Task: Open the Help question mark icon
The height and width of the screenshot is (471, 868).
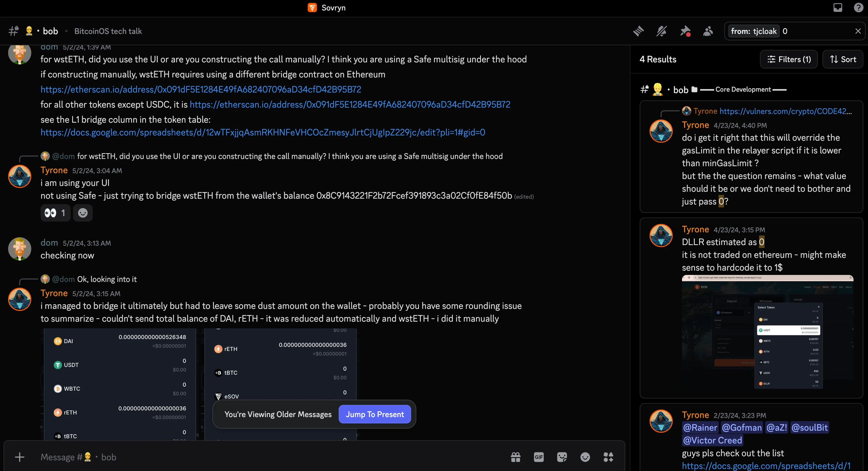Action: coord(858,8)
